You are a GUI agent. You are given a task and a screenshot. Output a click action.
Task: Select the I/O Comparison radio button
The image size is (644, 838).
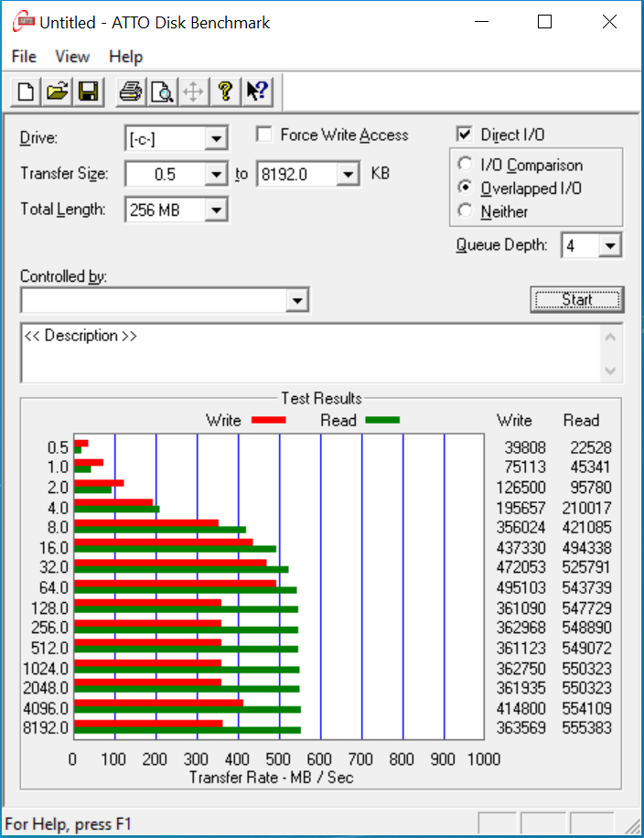[x=465, y=164]
